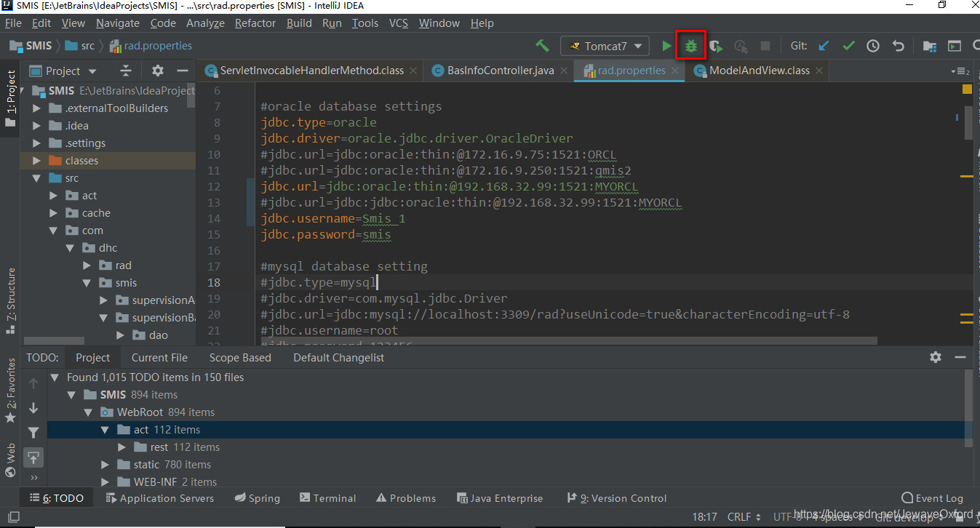Click the Git update project blue arrow
This screenshot has height=528, width=980.
point(824,46)
